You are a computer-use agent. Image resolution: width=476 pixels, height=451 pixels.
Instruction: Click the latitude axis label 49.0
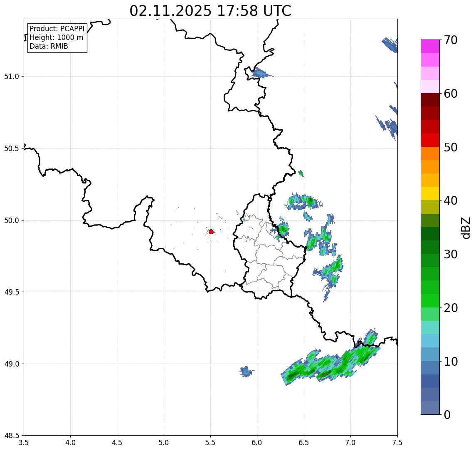12,364
